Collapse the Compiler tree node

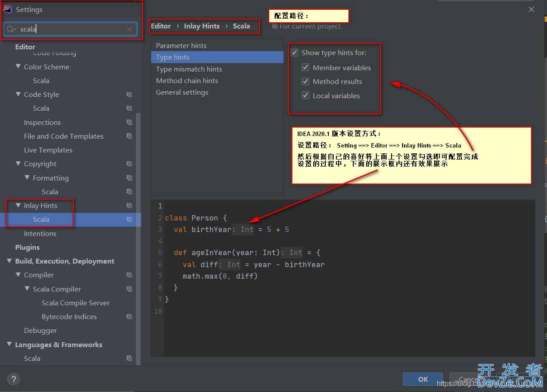tap(18, 275)
